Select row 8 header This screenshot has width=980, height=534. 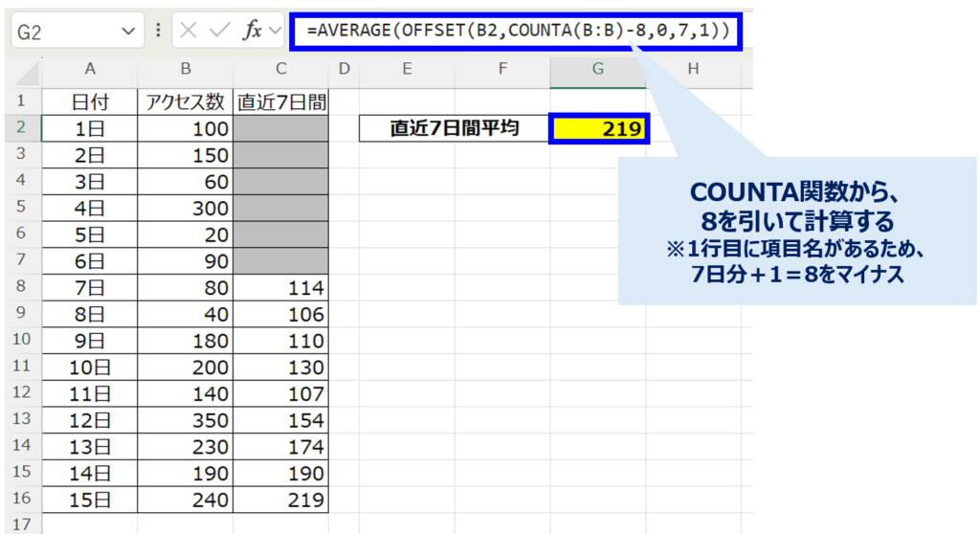click(21, 286)
